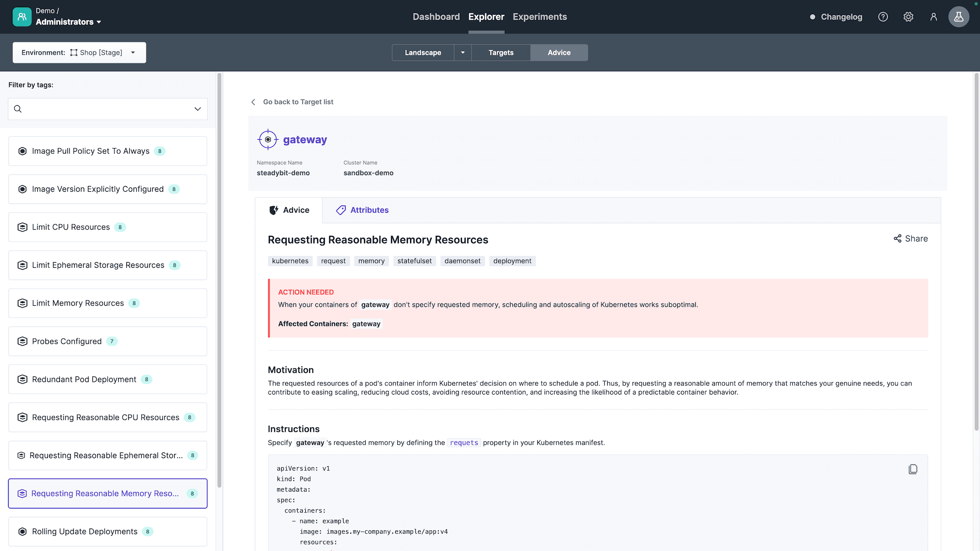Click the help question mark icon
This screenshot has height=551, width=980.
click(883, 17)
